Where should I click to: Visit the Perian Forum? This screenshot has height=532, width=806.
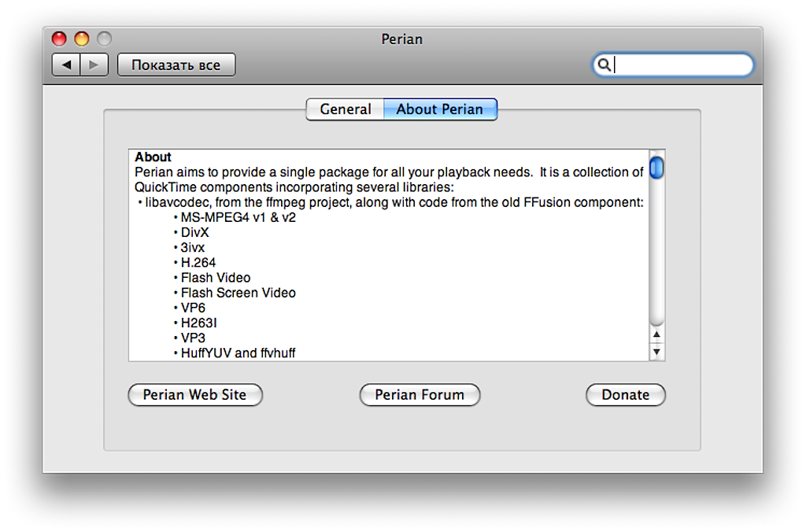[420, 395]
